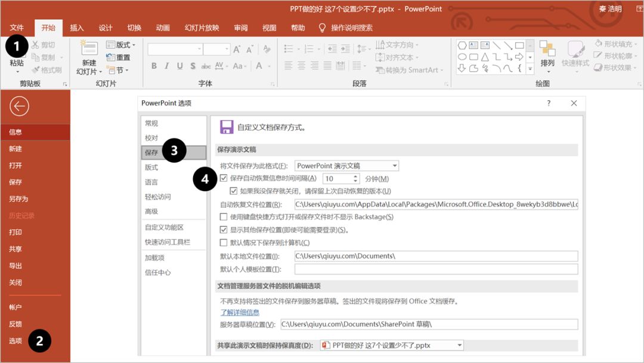Align text left in paragraph group
Screen dimensions: 644x363
click(289, 65)
